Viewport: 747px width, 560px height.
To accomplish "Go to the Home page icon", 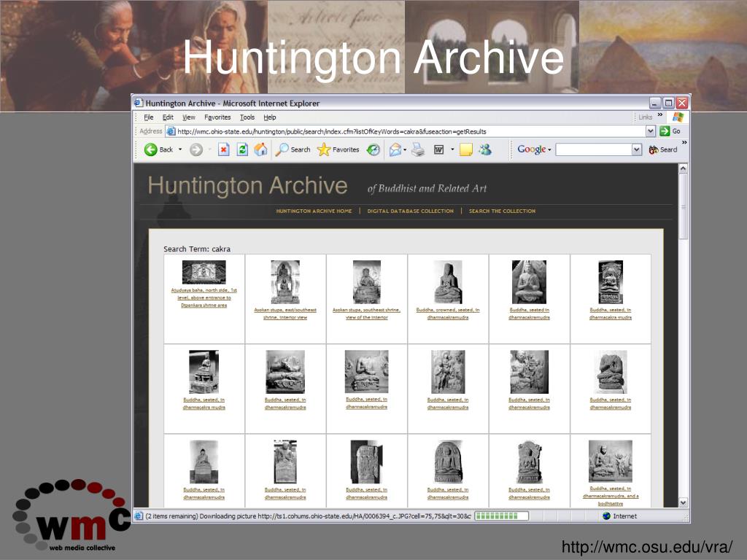I will [x=260, y=149].
